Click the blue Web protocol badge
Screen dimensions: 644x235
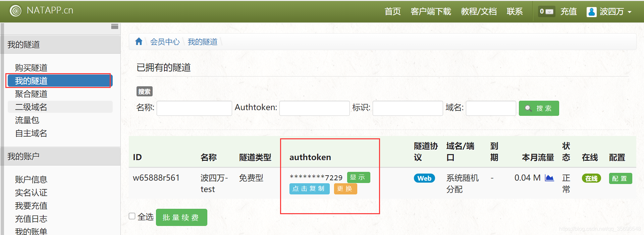[x=424, y=178]
